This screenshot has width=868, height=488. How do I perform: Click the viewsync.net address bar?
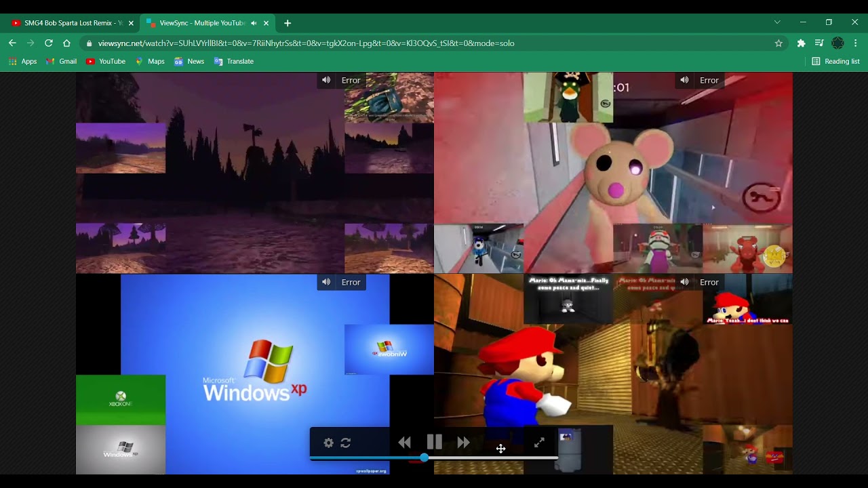coord(434,43)
